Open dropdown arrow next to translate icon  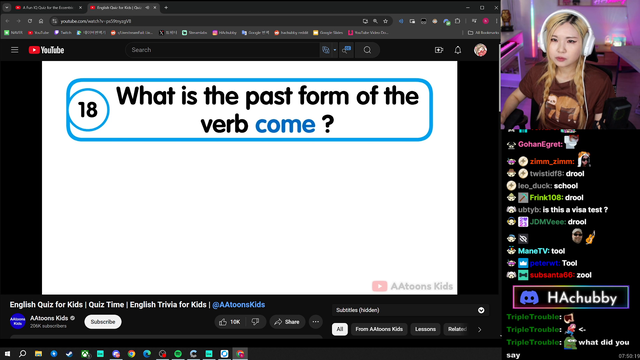(335, 50)
